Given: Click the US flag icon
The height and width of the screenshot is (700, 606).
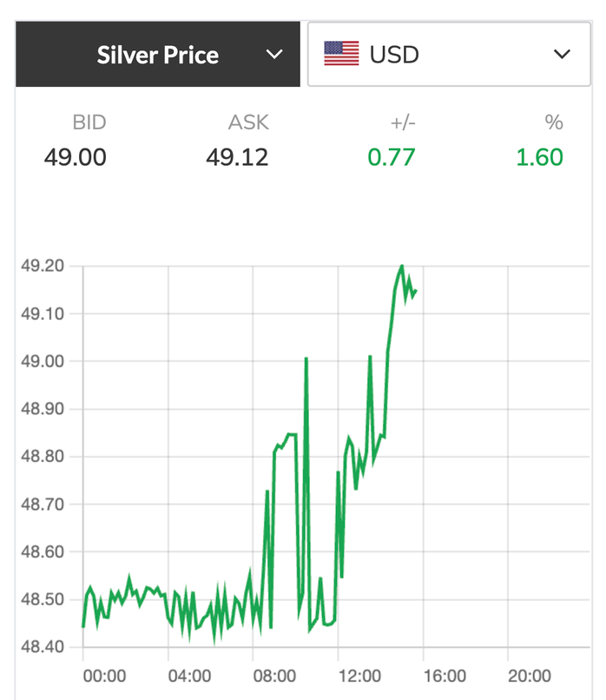Looking at the screenshot, I should click(341, 55).
